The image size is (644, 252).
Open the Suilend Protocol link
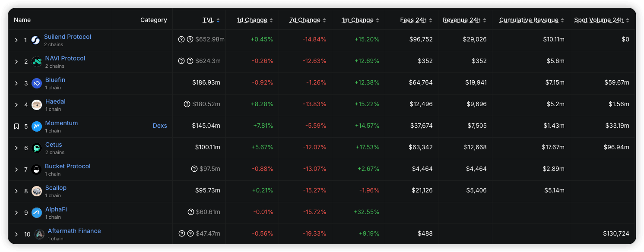click(67, 37)
